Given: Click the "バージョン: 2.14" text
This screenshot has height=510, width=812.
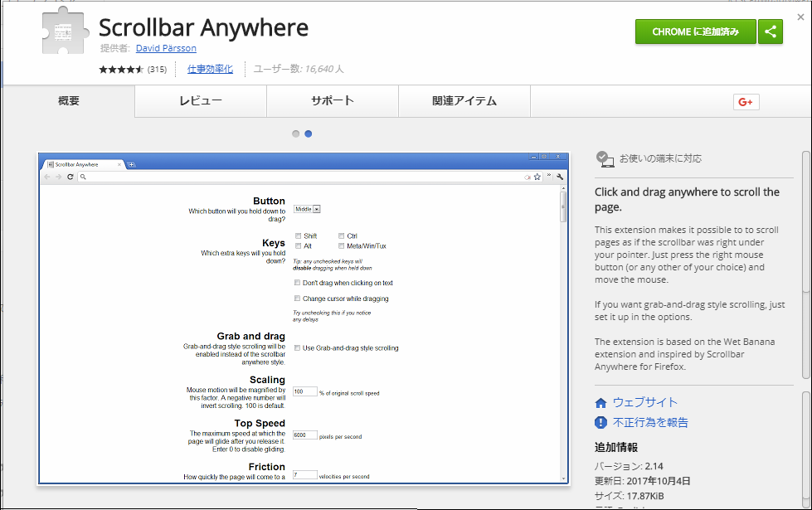Looking at the screenshot, I should pos(629,466).
